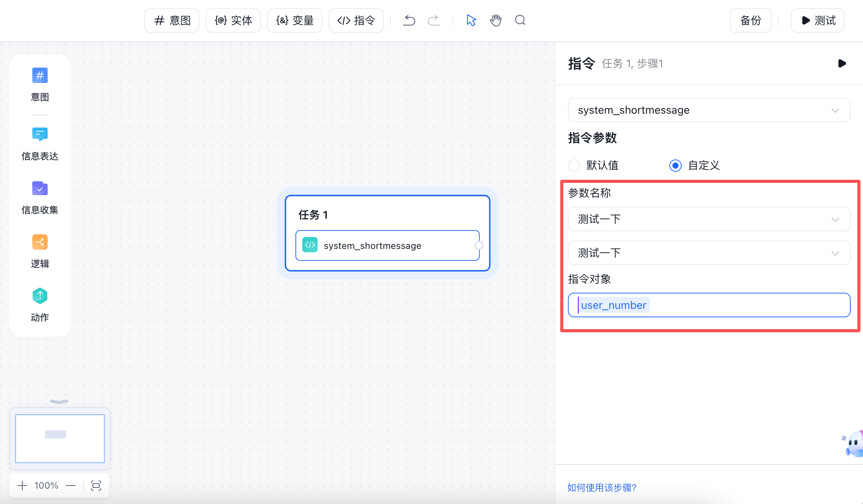
Task: Select the pointer cursor tool
Action: coord(471,20)
